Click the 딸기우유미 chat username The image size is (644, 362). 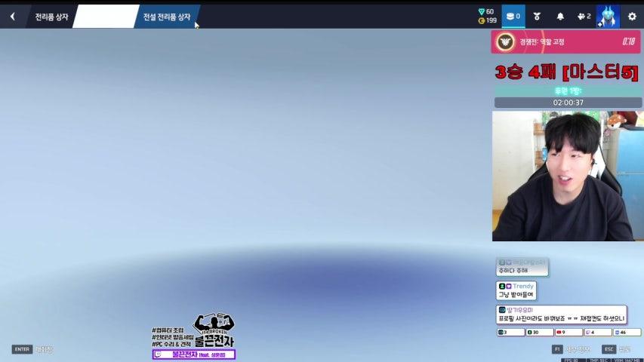click(x=519, y=310)
